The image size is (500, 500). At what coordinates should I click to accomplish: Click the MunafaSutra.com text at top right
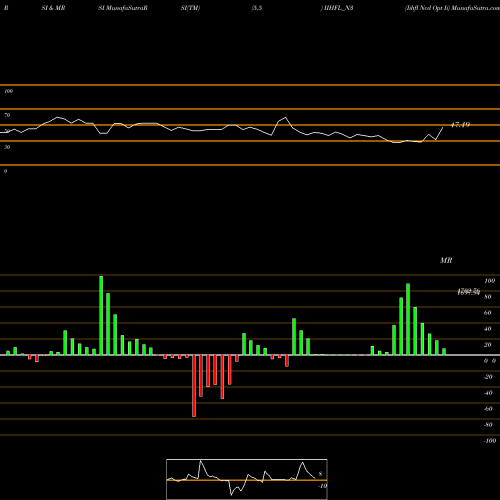tap(475, 8)
